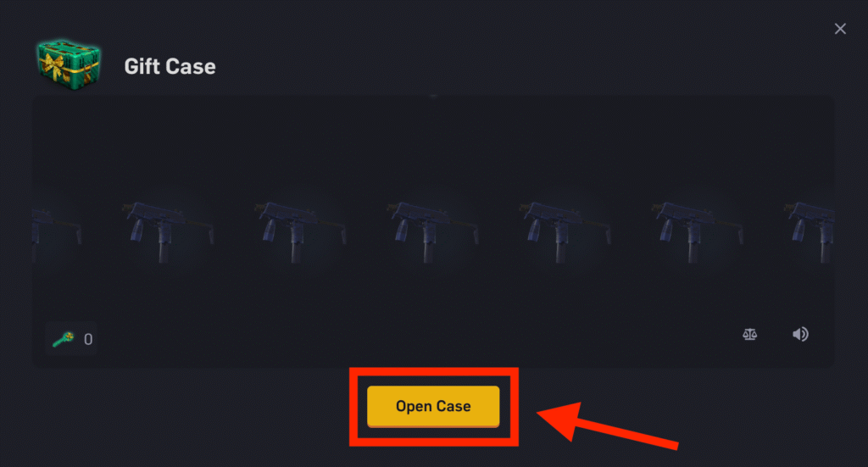Click empty reel area between keys and scale icon

pos(420,336)
